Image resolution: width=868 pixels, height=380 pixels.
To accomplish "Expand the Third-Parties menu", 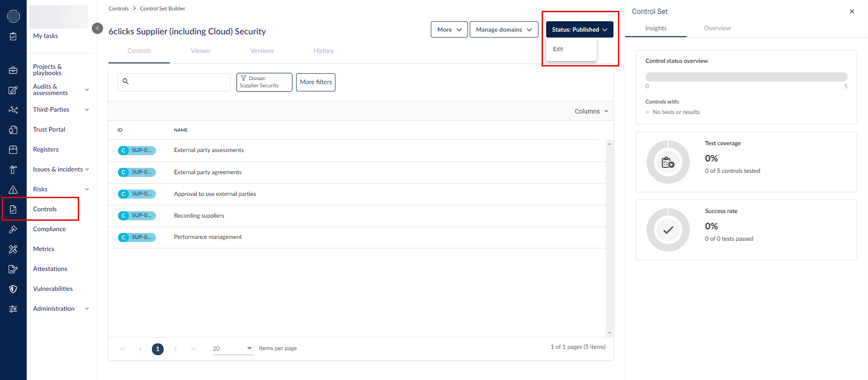I will click(87, 109).
